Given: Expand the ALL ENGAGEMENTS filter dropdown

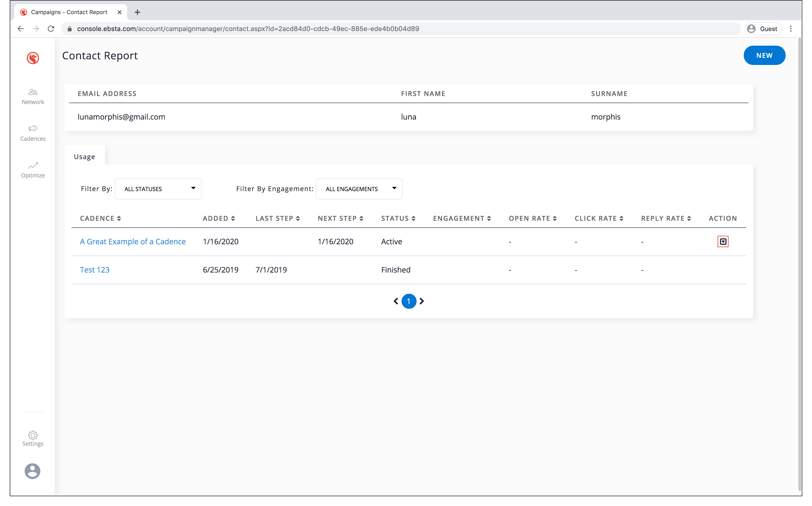Looking at the screenshot, I should [359, 189].
